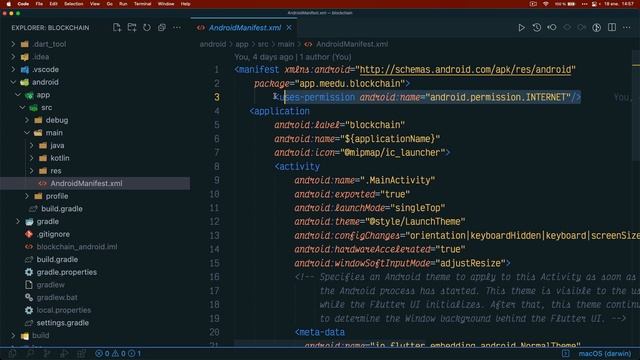Open the Selection menu
The width and height of the screenshot is (640, 360).
click(x=74, y=4)
